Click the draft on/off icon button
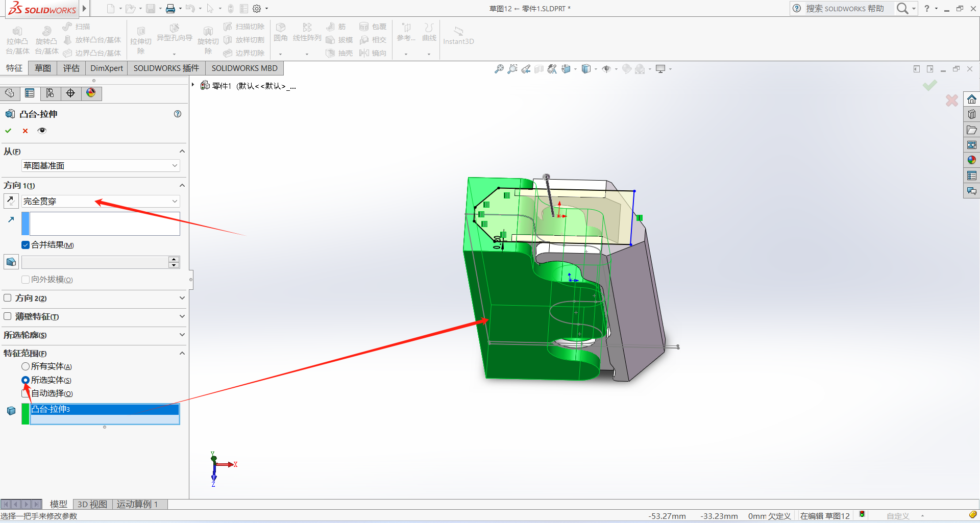The image size is (980, 523). 11,262
